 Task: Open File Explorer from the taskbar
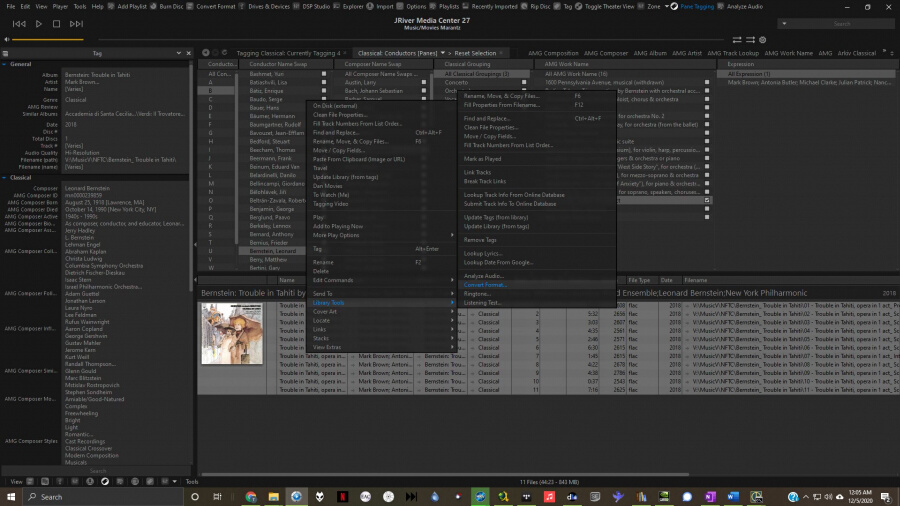click(274, 497)
